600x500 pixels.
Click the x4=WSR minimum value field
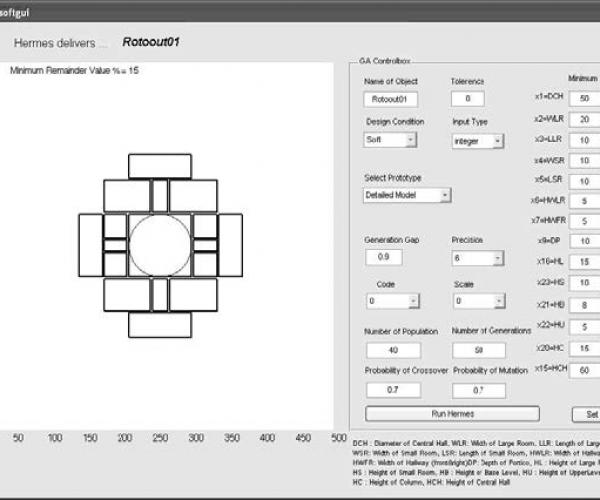pos(584,161)
